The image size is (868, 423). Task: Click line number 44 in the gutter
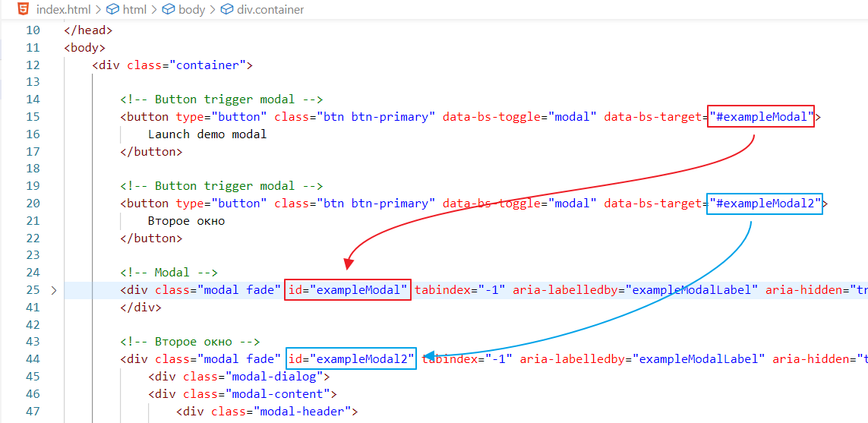32,359
